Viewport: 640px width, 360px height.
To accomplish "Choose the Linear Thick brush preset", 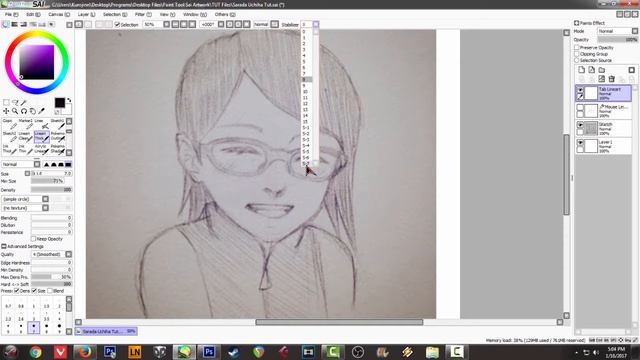I will tap(41, 137).
